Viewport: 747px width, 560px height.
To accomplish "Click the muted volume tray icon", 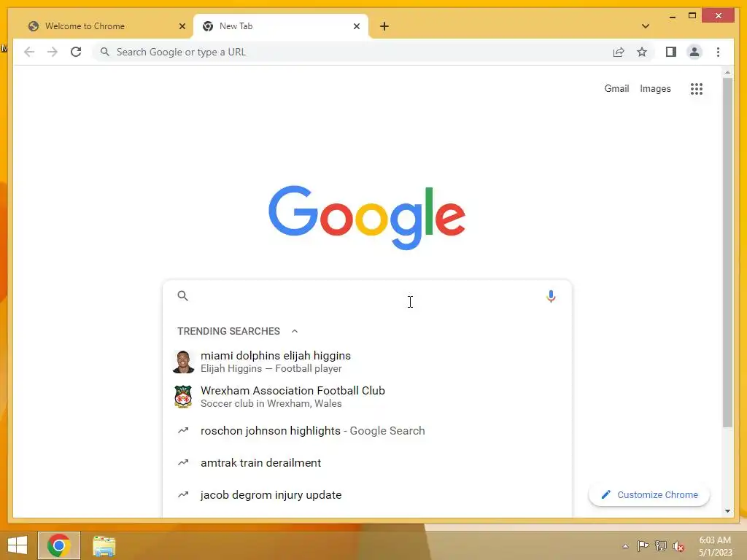I will [x=678, y=546].
